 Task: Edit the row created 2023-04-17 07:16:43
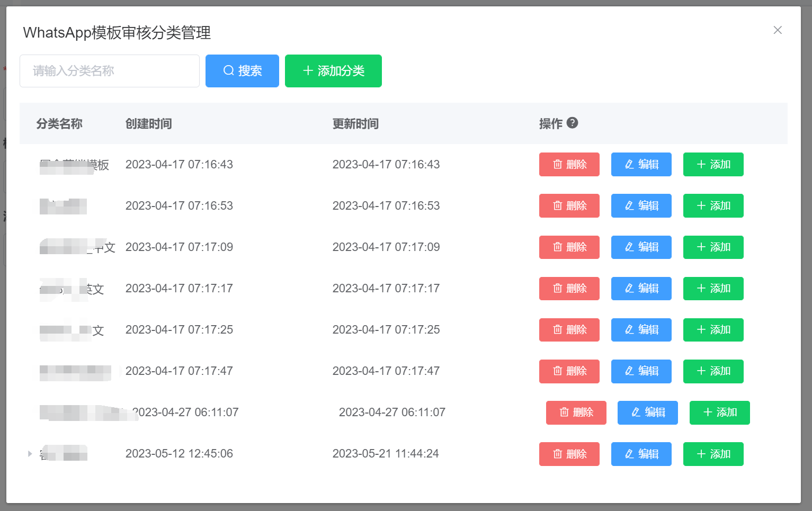(641, 164)
